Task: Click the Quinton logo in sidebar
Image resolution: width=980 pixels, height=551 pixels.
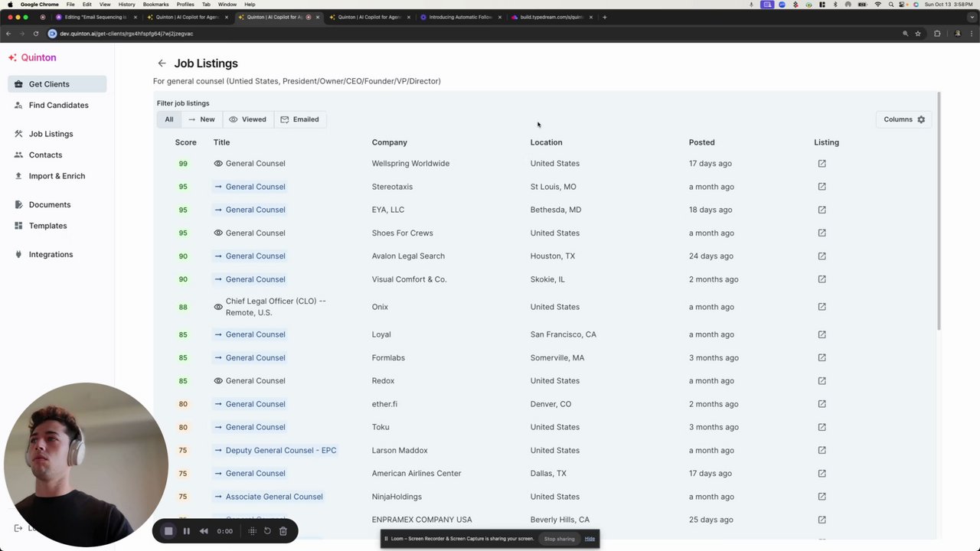Action: coord(32,57)
